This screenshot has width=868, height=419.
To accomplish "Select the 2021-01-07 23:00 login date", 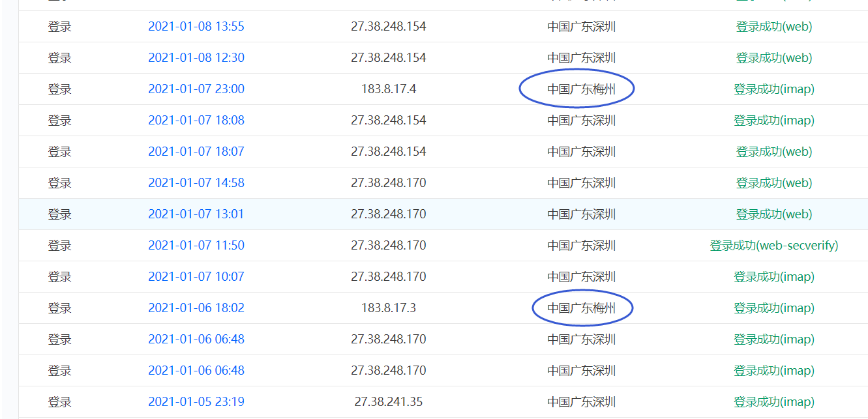I will tap(196, 89).
